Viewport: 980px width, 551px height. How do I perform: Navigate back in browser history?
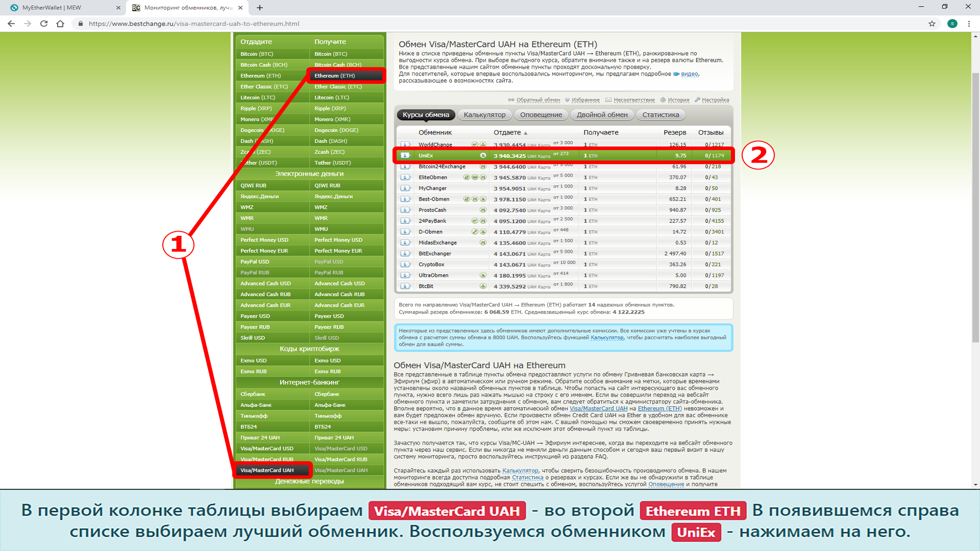pos(11,23)
